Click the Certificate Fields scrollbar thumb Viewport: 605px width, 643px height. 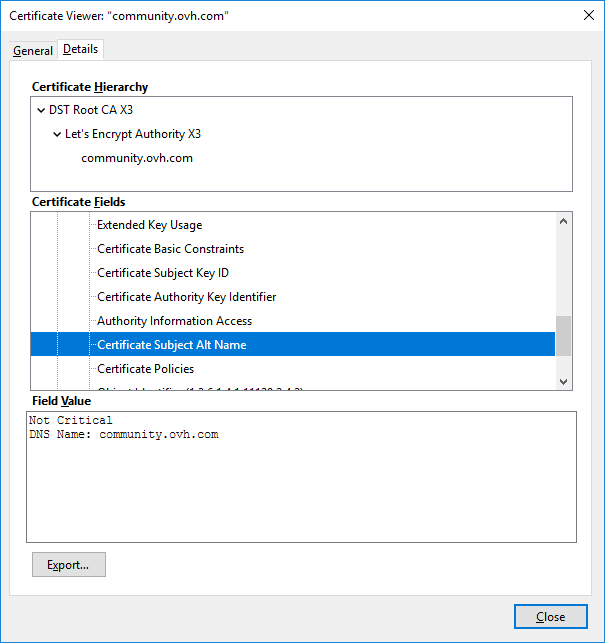coord(563,336)
